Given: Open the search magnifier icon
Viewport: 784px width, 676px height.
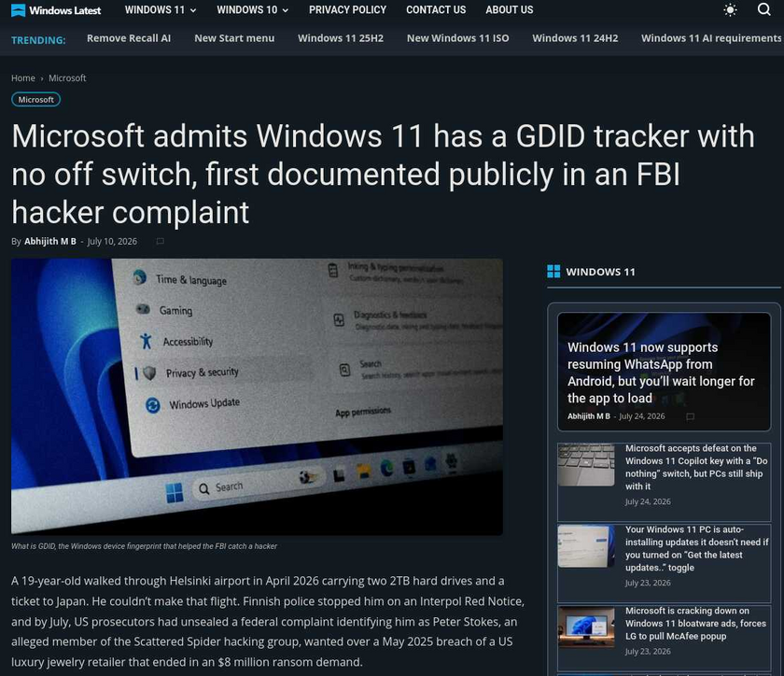Looking at the screenshot, I should (763, 9).
